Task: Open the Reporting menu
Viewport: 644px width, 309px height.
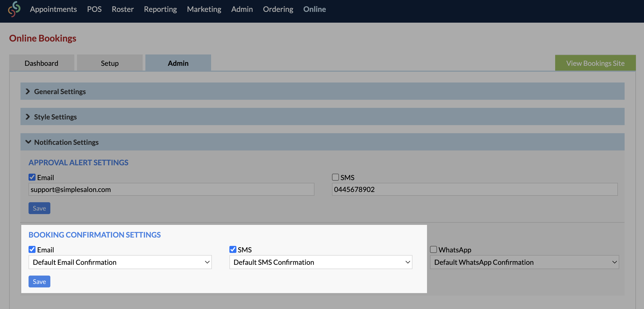Action: pyautogui.click(x=160, y=9)
